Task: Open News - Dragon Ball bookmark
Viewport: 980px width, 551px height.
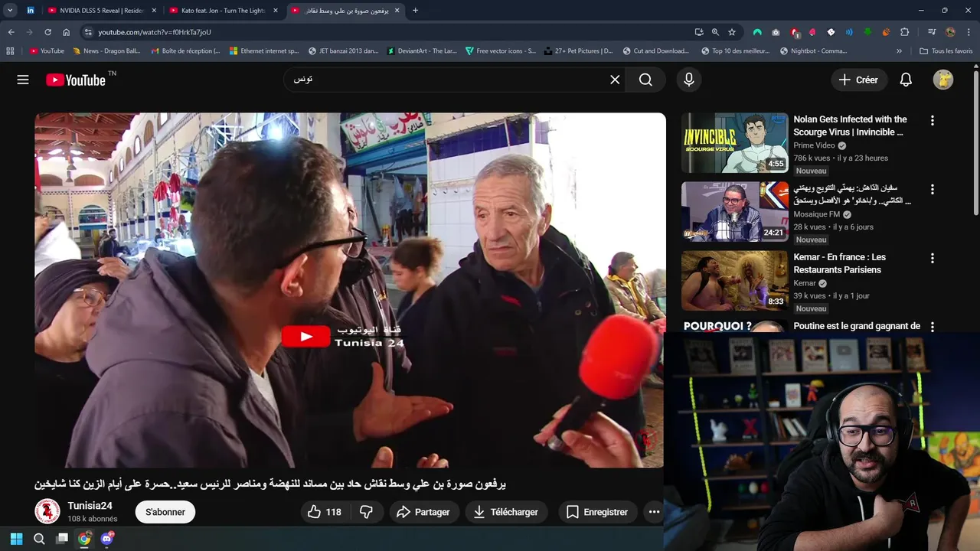Action: click(106, 51)
